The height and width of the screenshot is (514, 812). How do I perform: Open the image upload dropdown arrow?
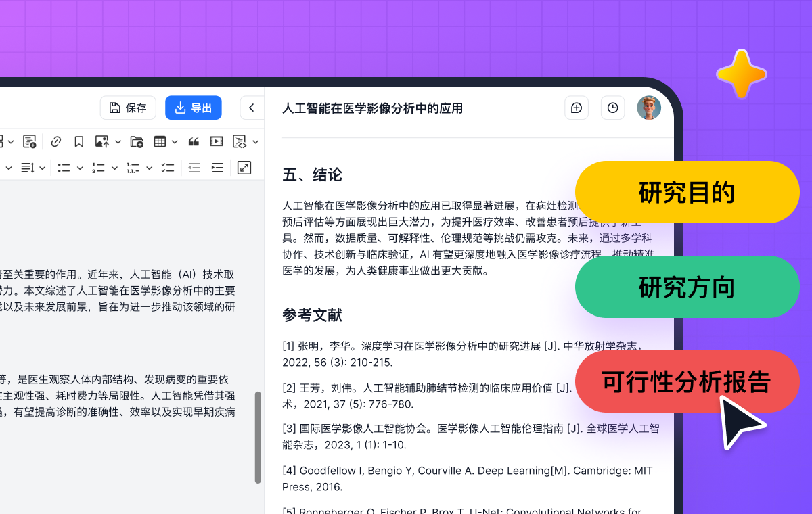tap(118, 142)
